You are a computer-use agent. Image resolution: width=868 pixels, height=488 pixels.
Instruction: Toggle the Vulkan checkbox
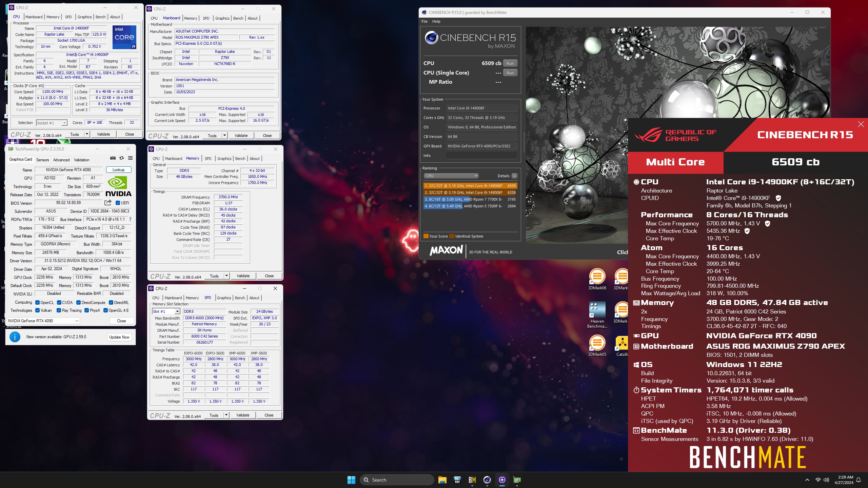tap(38, 310)
